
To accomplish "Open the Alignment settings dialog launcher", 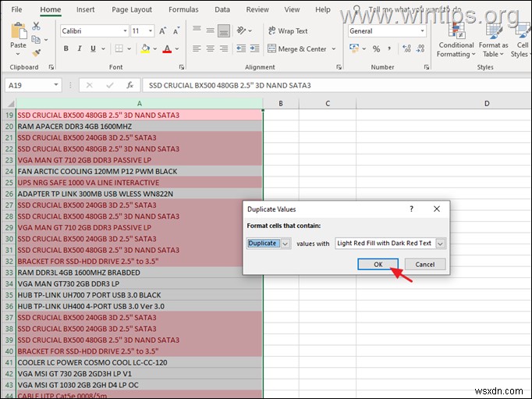I will 339,67.
